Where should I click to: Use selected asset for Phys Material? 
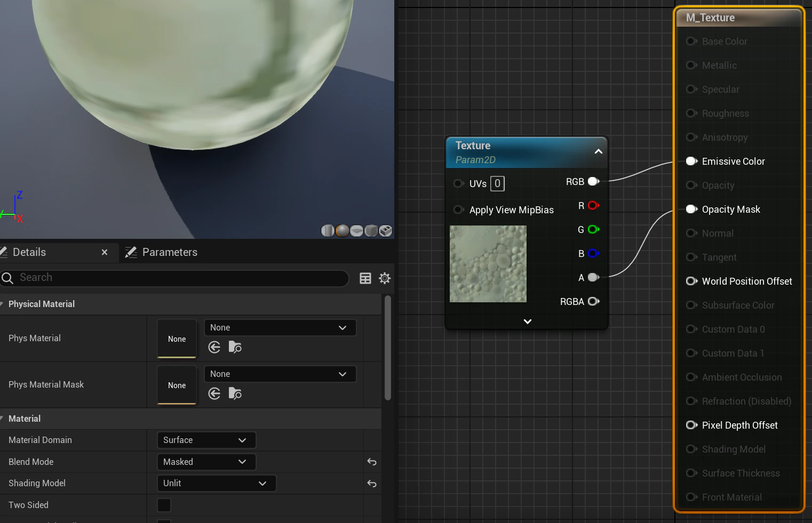tap(214, 347)
